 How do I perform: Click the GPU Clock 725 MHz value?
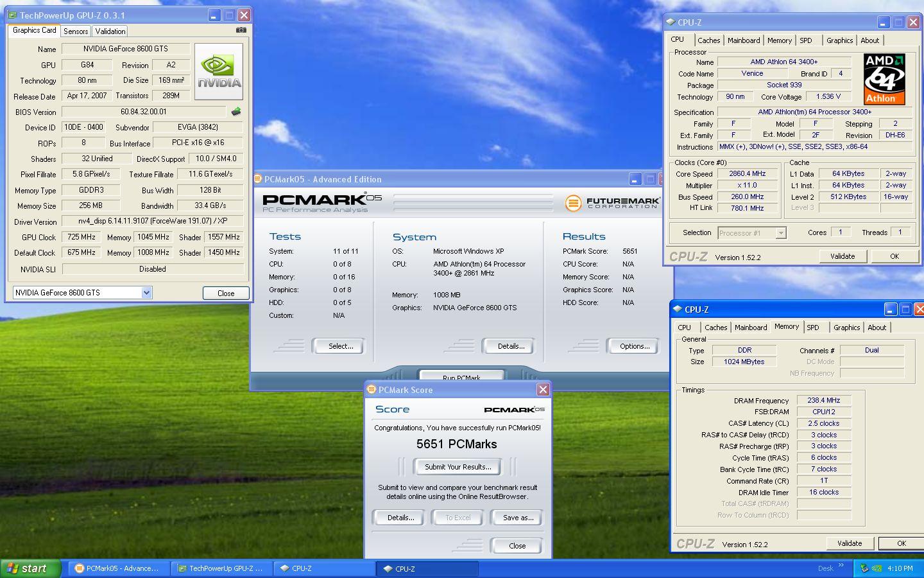[81, 237]
